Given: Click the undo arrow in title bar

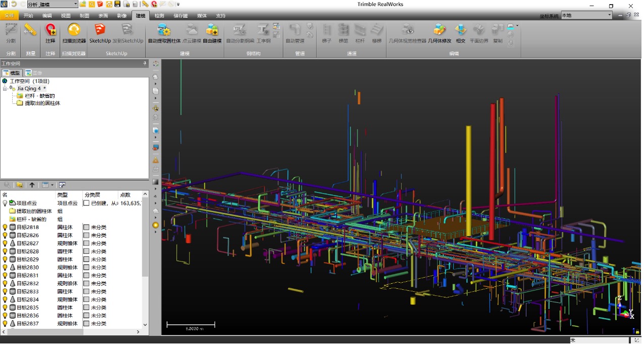Looking at the screenshot, I should [x=14, y=4].
